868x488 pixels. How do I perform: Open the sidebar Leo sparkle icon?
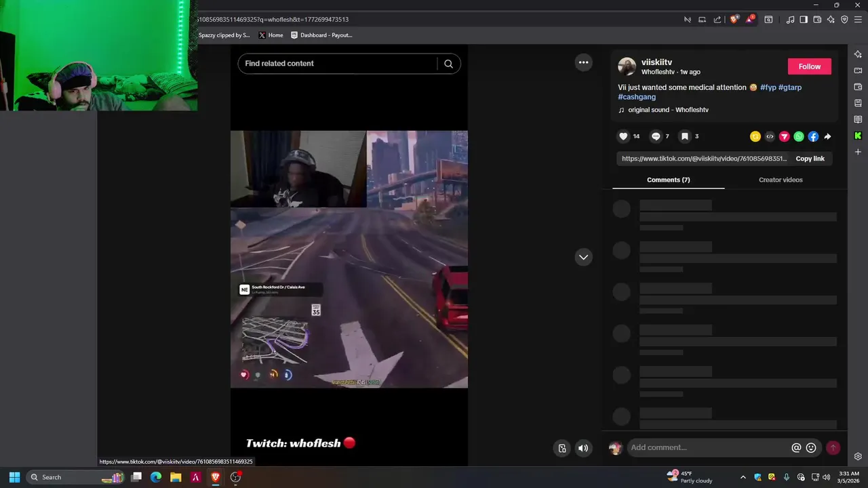click(858, 54)
